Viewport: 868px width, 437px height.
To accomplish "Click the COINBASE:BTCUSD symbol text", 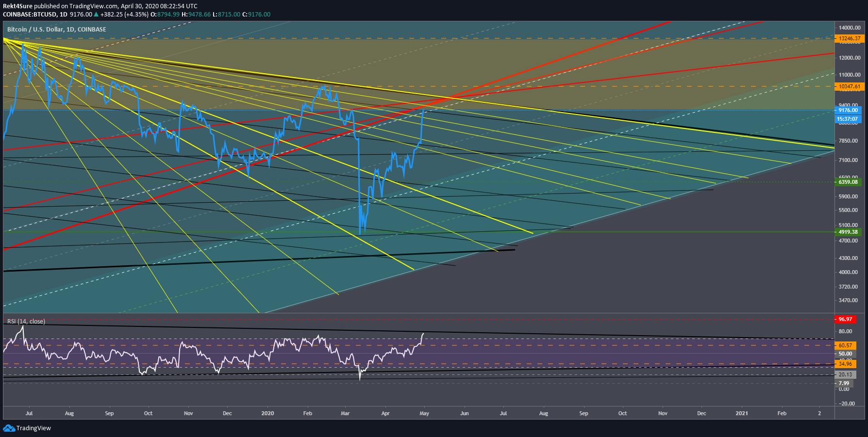I will tap(29, 15).
